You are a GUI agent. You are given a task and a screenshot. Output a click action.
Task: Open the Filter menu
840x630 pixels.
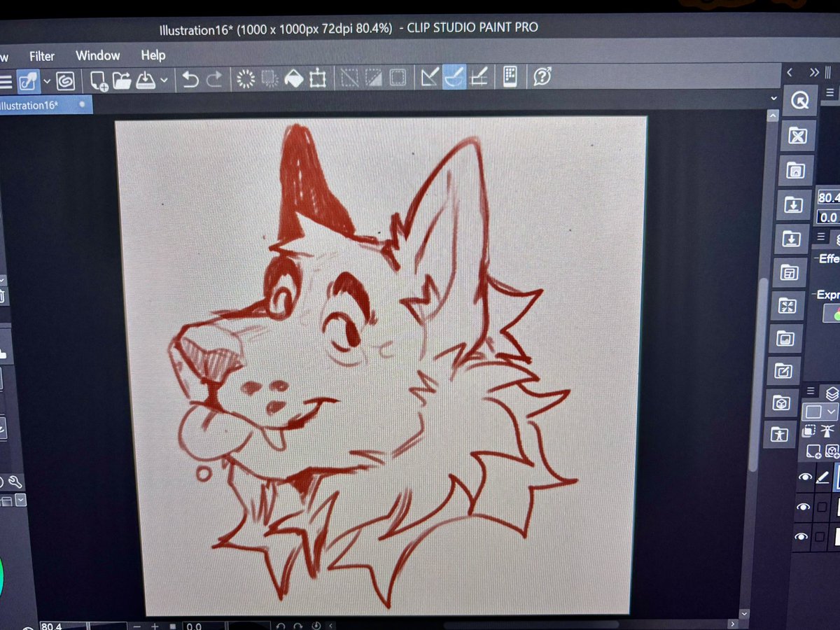[41, 55]
